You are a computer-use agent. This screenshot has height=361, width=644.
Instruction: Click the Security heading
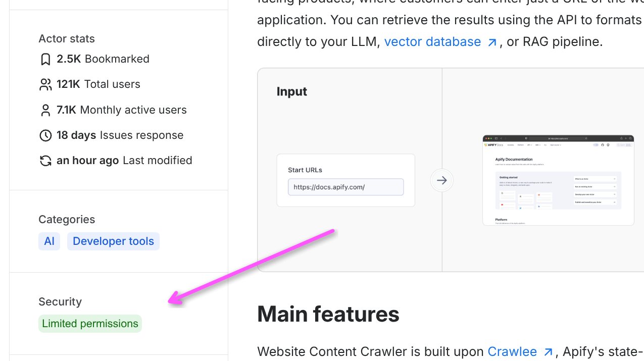coord(60,302)
